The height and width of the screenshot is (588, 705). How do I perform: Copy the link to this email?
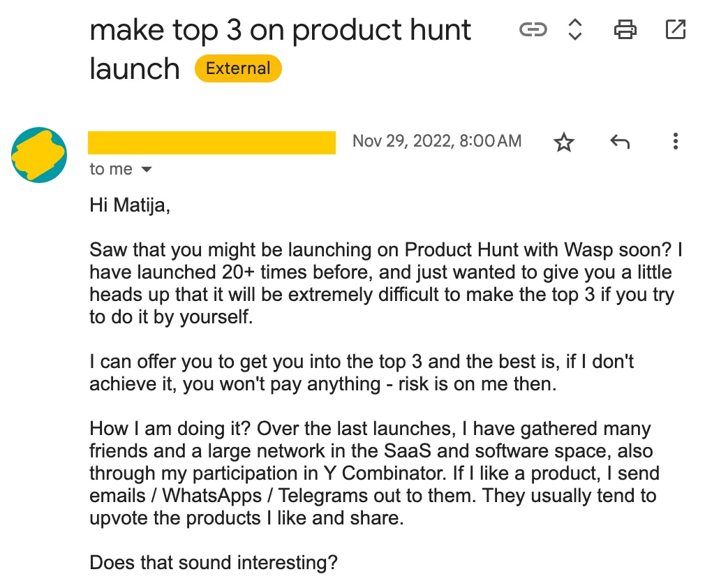pos(533,29)
